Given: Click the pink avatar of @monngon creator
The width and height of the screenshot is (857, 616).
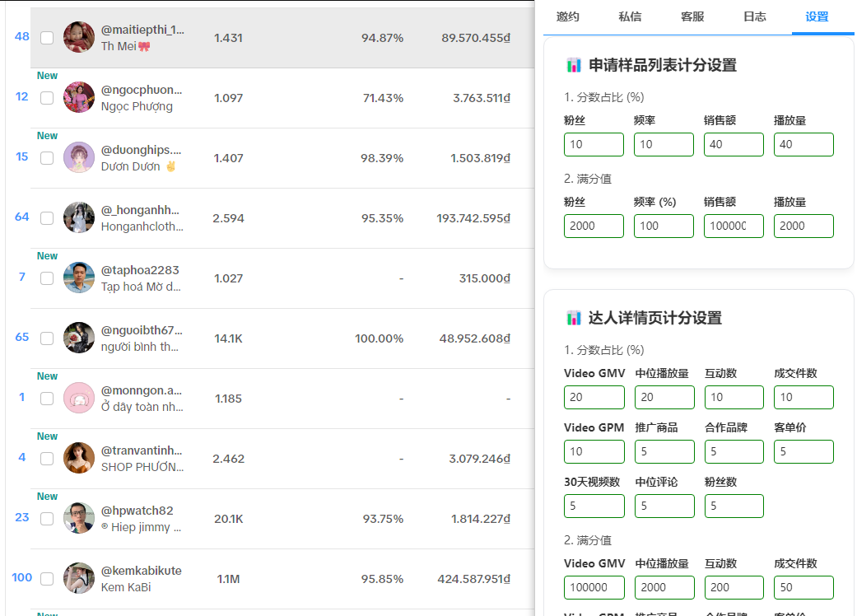Looking at the screenshot, I should click(x=79, y=398).
